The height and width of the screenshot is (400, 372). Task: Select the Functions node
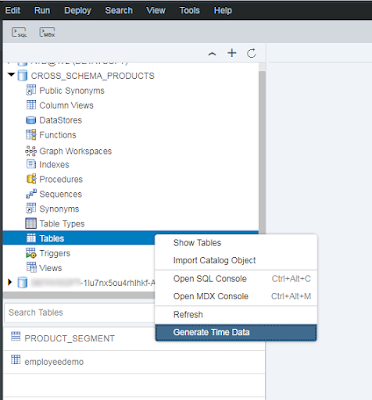(58, 135)
